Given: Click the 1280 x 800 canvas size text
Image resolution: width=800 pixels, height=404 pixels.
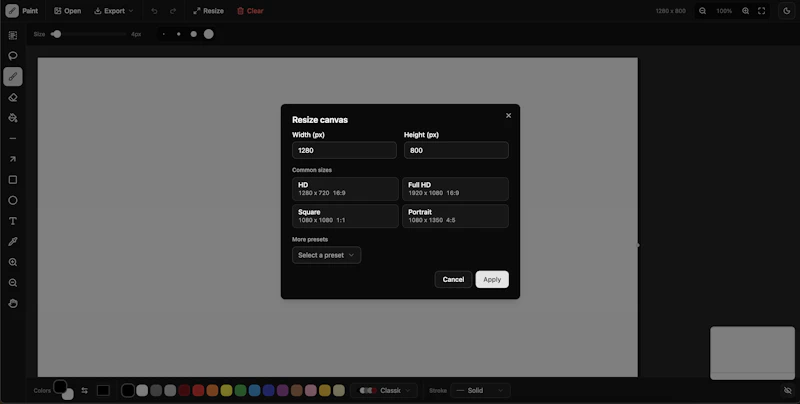Looking at the screenshot, I should 670,11.
